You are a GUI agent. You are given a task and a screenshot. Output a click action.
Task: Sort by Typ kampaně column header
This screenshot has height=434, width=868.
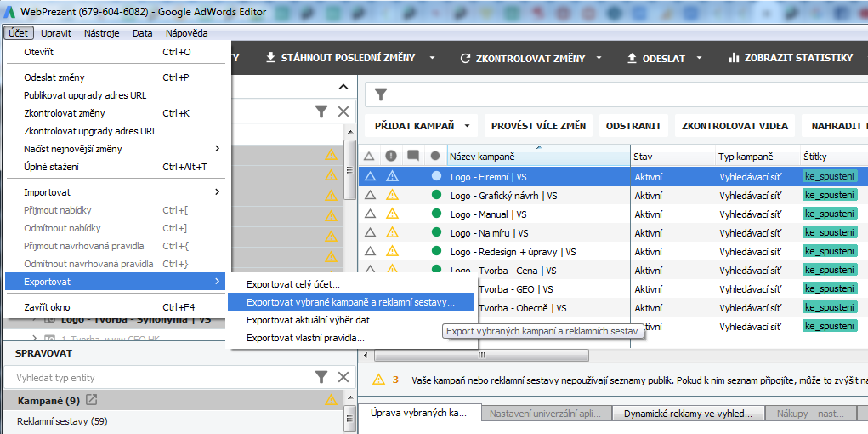pyautogui.click(x=757, y=157)
